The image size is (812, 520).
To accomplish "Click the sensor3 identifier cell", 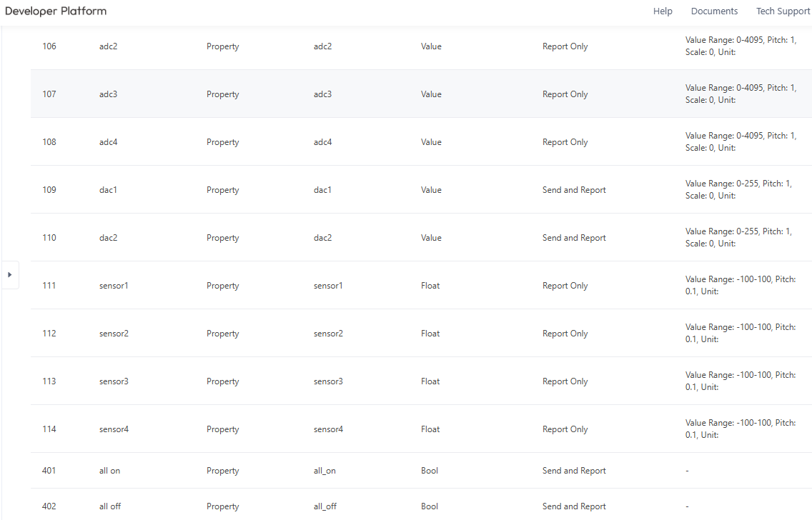I will (x=328, y=381).
